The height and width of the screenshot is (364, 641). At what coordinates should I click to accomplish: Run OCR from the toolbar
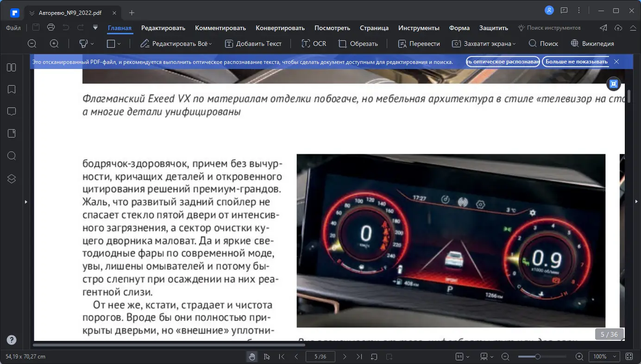tap(314, 44)
